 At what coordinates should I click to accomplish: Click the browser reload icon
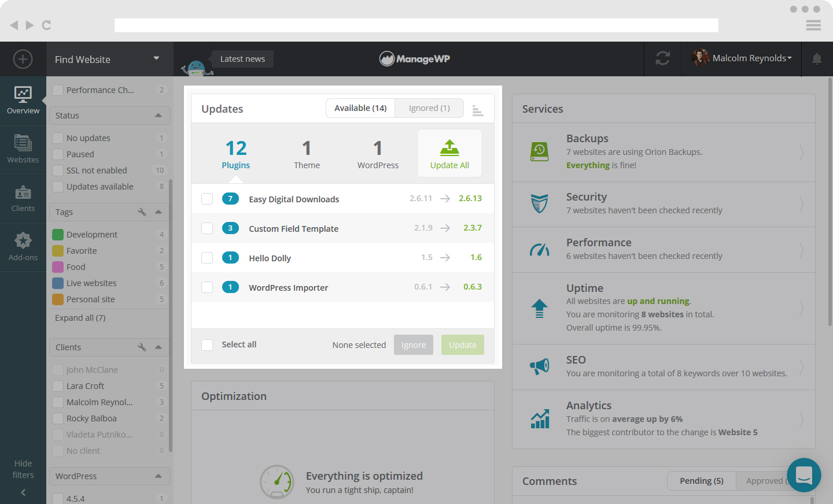coord(47,25)
